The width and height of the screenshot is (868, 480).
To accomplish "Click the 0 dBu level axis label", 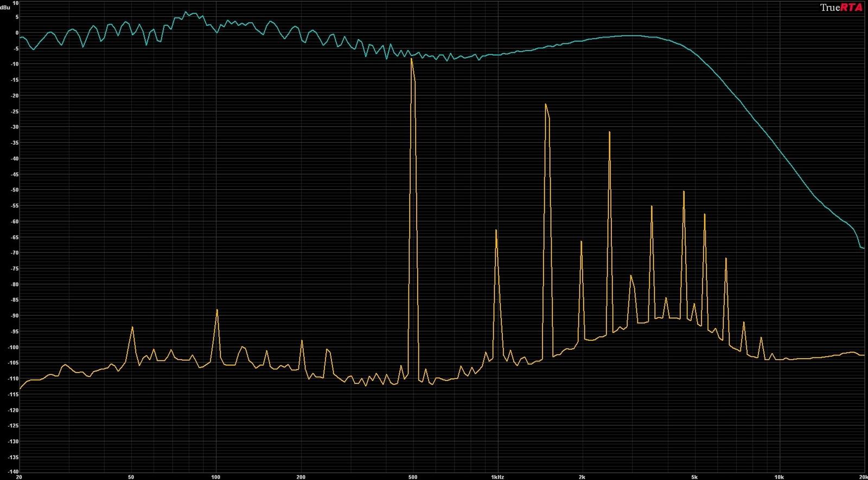I will tap(17, 33).
